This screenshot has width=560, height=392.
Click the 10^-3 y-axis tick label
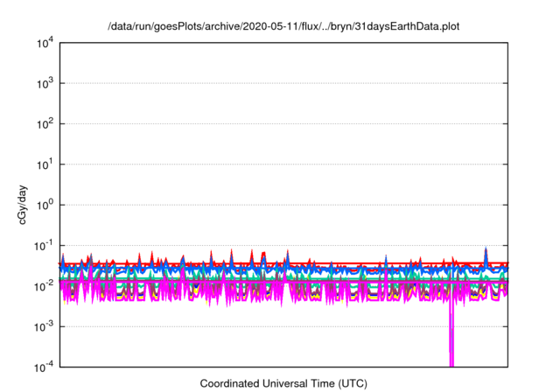click(x=44, y=327)
